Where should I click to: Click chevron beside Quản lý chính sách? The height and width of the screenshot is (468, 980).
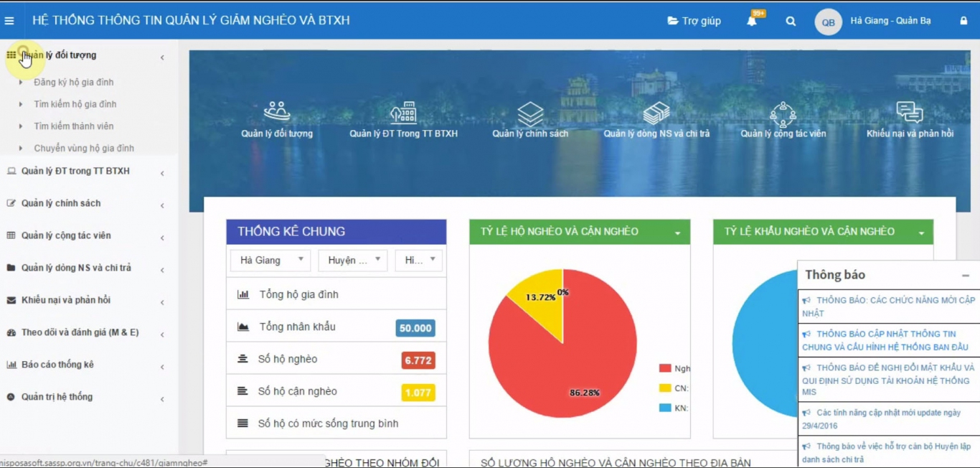162,206
